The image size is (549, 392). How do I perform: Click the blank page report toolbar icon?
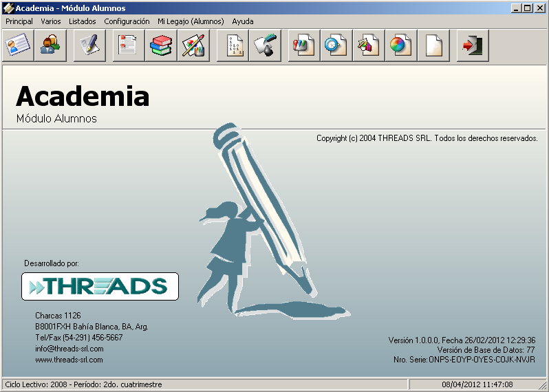point(433,46)
